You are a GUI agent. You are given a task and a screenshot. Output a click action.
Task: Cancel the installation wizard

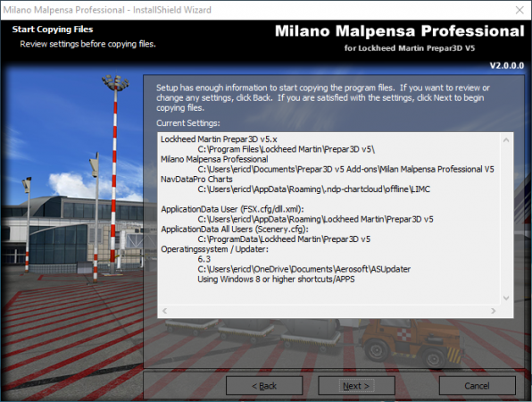[x=477, y=386]
